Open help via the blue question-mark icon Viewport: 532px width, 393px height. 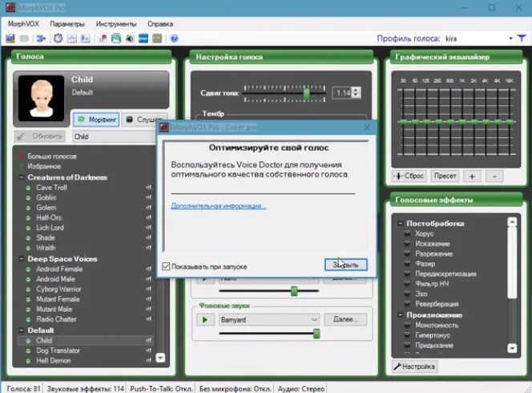click(x=175, y=38)
